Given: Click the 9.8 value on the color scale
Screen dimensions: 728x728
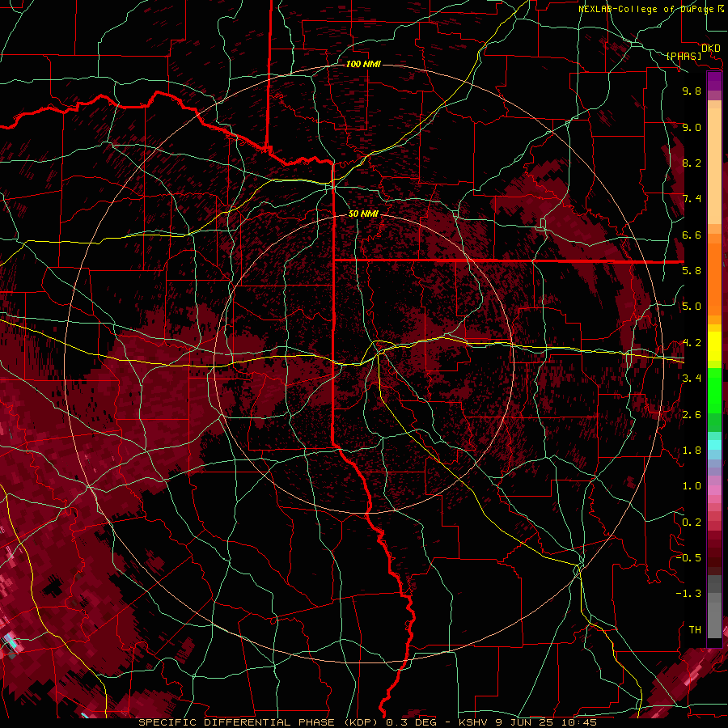Looking at the screenshot, I should click(x=692, y=91).
